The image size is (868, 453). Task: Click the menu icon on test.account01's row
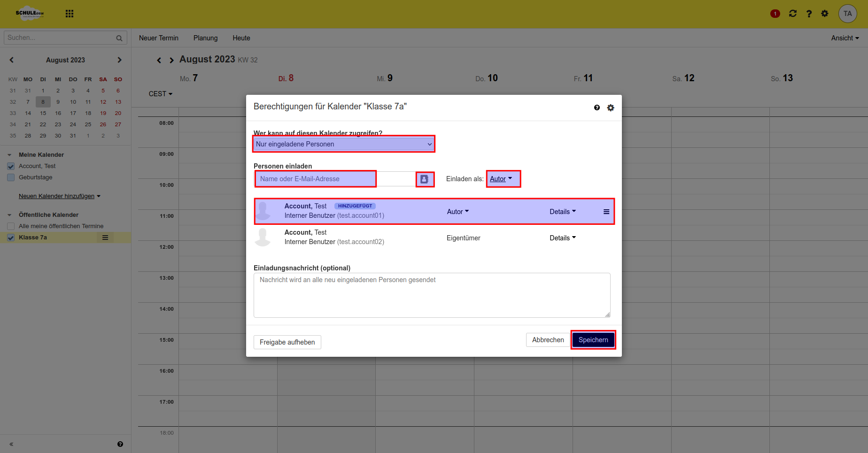pyautogui.click(x=606, y=211)
